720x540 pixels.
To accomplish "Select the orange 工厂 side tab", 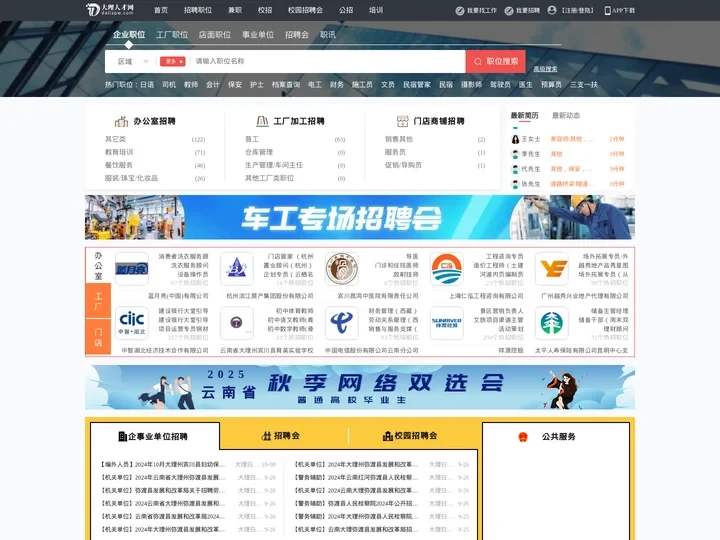I will [98, 301].
